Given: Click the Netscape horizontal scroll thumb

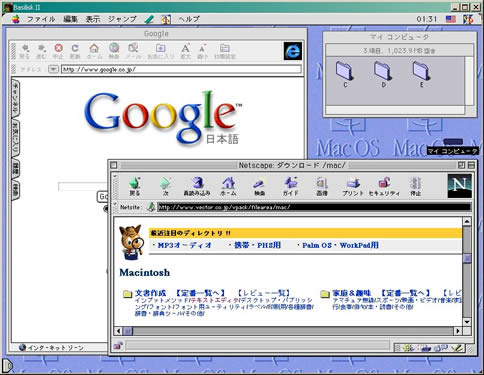Looking at the screenshot, I should pyautogui.click(x=128, y=331).
